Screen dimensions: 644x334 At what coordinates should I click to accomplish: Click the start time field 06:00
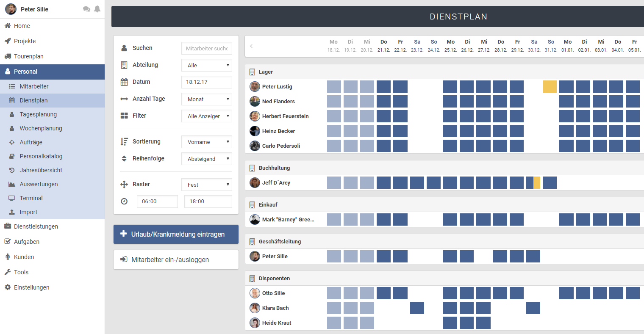click(157, 202)
